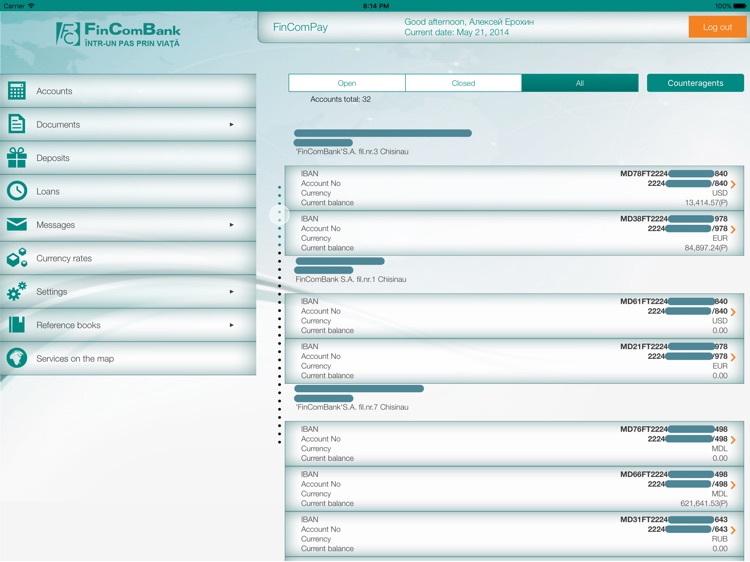Click the IBAN MD31FT2224 value
This screenshot has height=562, width=750.
click(x=673, y=519)
